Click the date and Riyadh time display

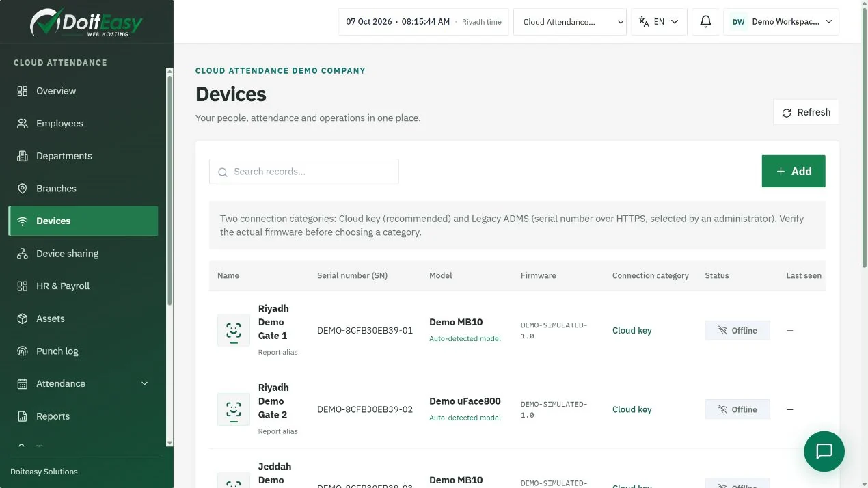coord(424,22)
